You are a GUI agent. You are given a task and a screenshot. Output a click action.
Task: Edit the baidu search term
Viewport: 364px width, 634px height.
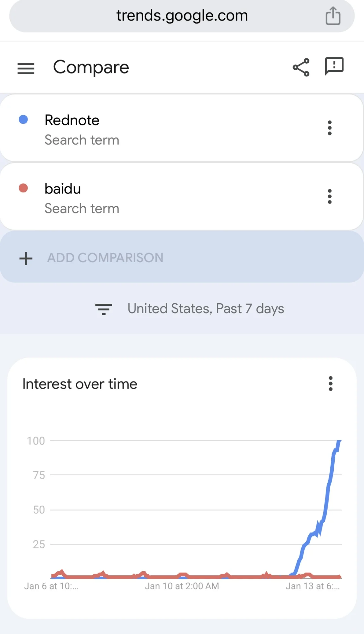point(63,189)
